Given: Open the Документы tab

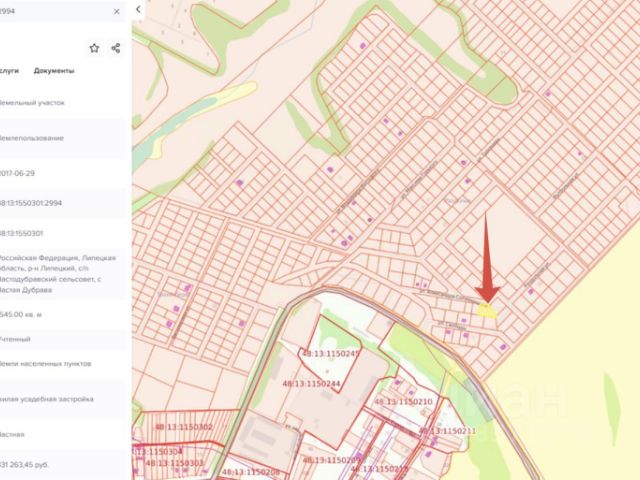Looking at the screenshot, I should 54,71.
